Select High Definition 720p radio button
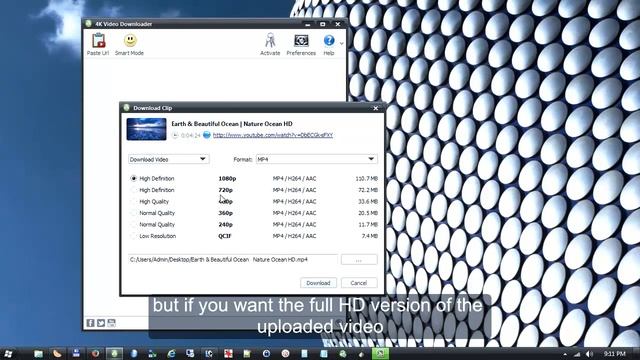 [133, 190]
